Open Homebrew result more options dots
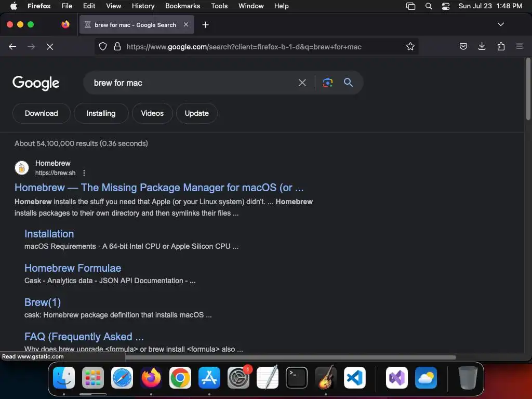 point(84,173)
